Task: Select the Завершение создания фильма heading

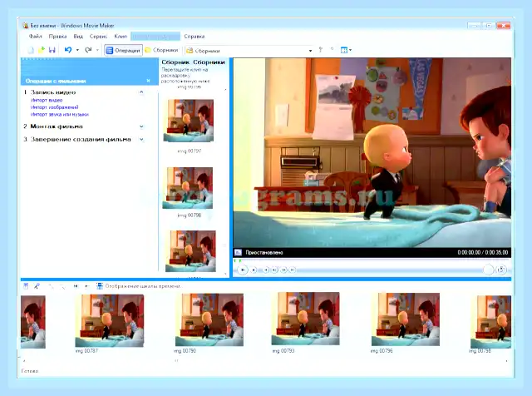Action: pyautogui.click(x=81, y=139)
